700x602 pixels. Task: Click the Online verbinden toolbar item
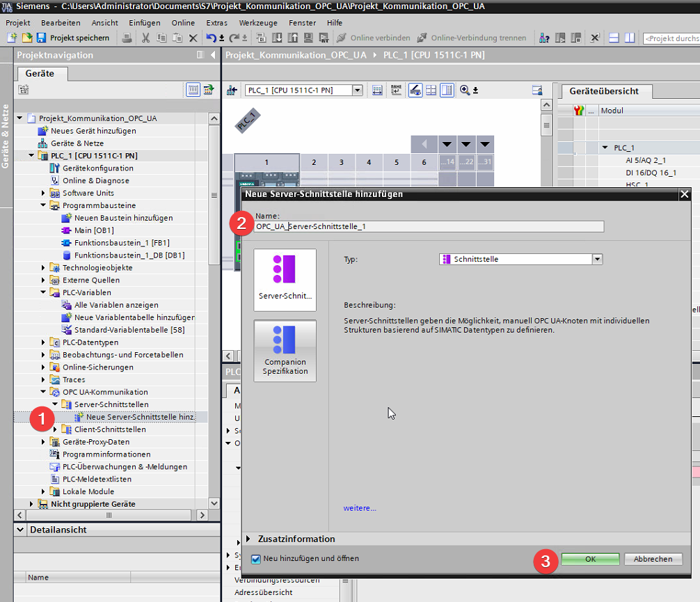373,38
